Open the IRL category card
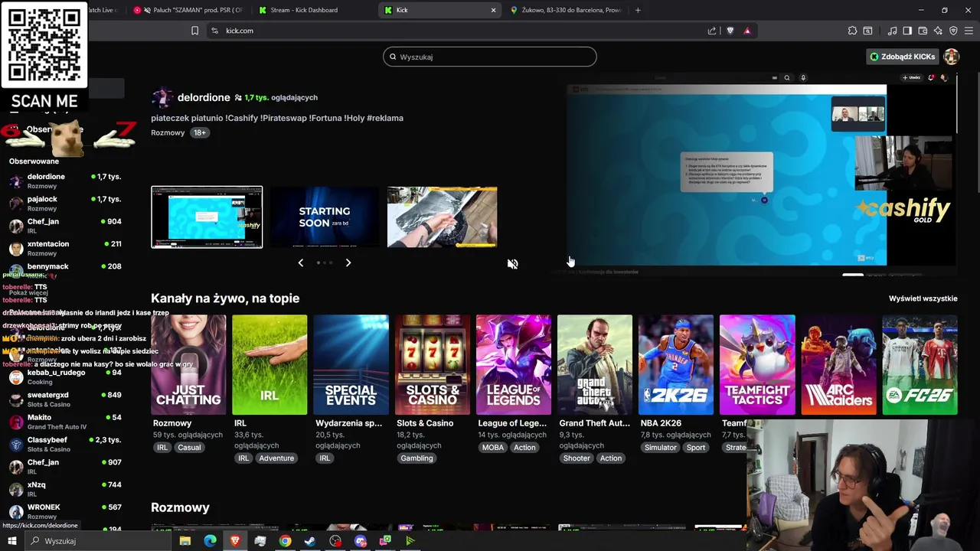 click(269, 365)
